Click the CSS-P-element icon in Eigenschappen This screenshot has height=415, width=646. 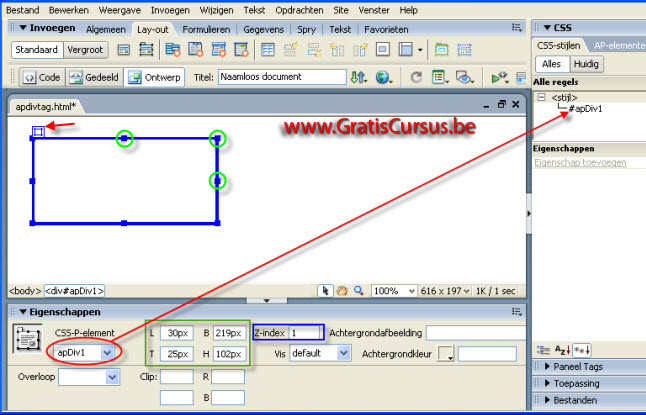[x=28, y=339]
